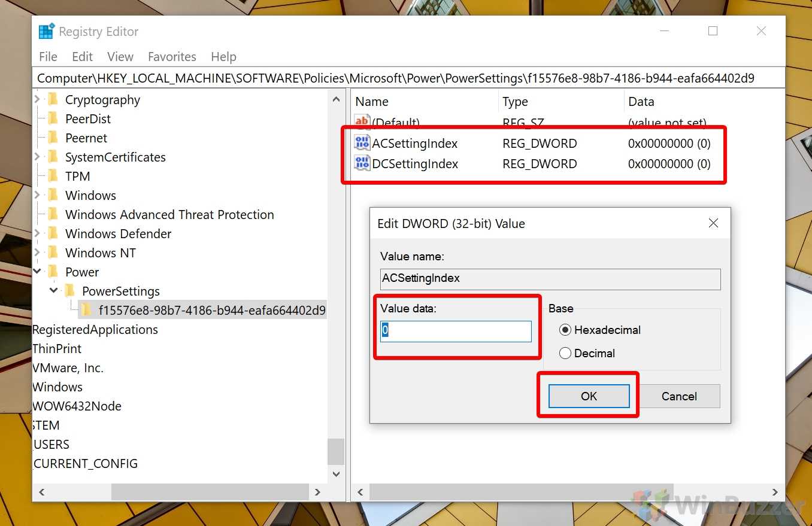
Task: Click the tree pane vertical scrollbar thumb
Action: (336, 451)
